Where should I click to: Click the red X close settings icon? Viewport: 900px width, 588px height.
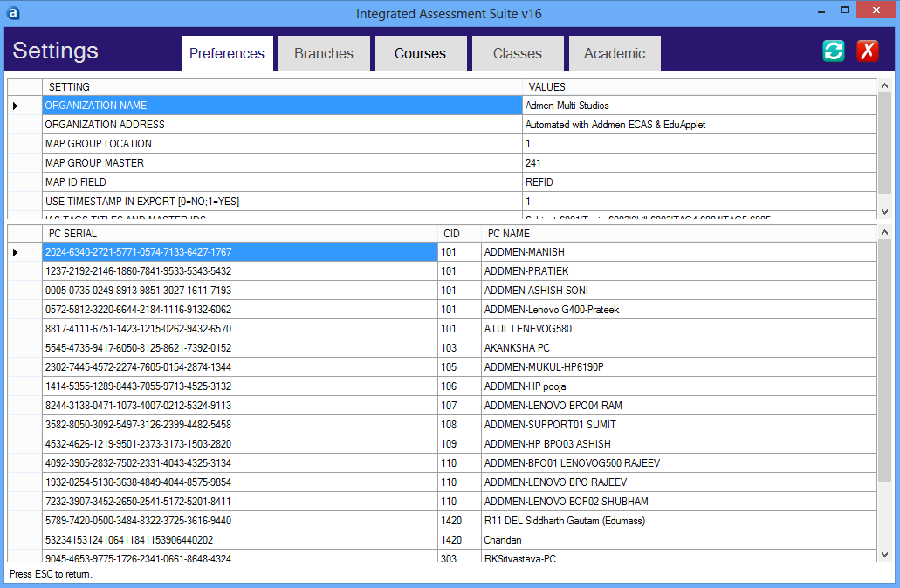click(868, 51)
